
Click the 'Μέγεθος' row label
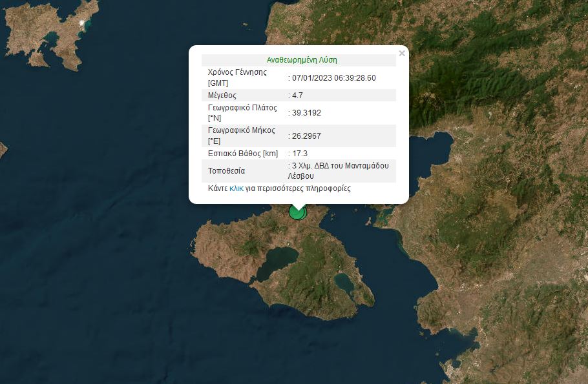(x=222, y=96)
